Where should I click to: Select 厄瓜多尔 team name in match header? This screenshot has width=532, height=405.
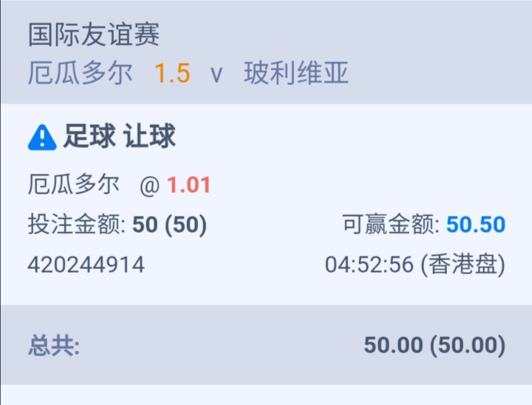(x=81, y=74)
